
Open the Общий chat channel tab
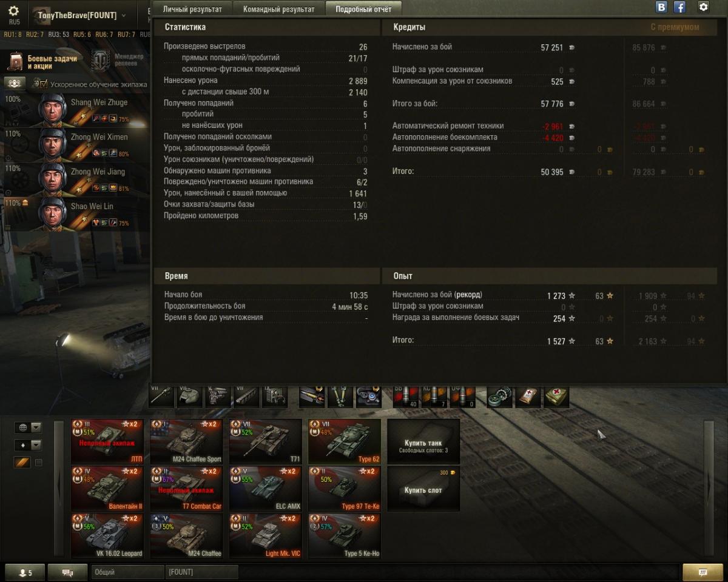tap(127, 572)
